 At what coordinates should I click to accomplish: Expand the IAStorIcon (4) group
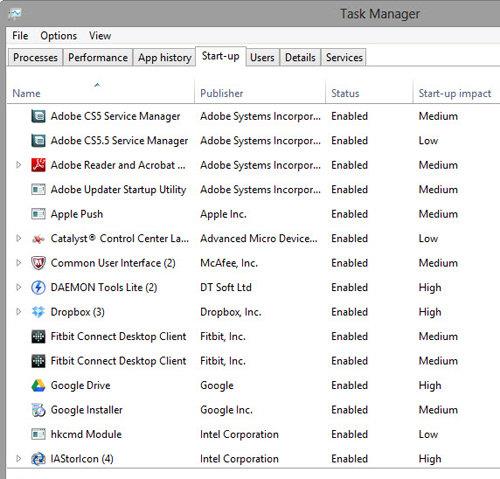pos(19,458)
